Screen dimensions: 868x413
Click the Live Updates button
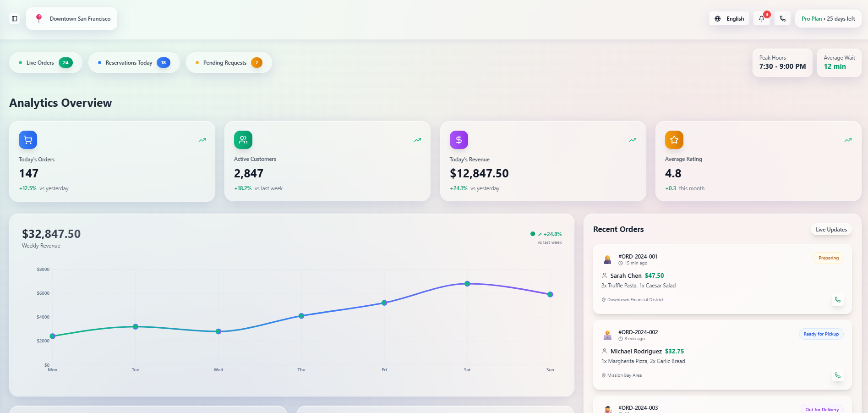(831, 230)
